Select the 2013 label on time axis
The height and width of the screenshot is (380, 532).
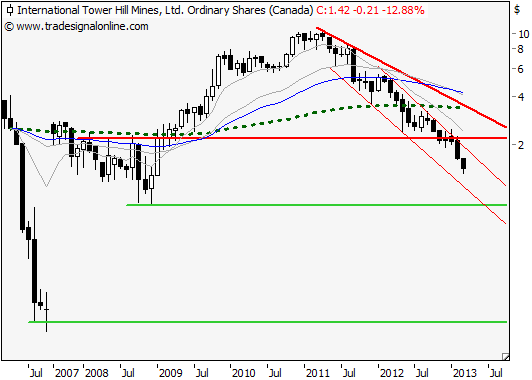point(465,373)
